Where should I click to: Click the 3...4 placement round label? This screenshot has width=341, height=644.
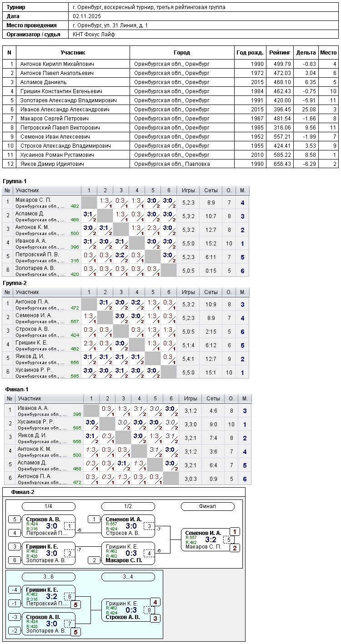point(128,577)
